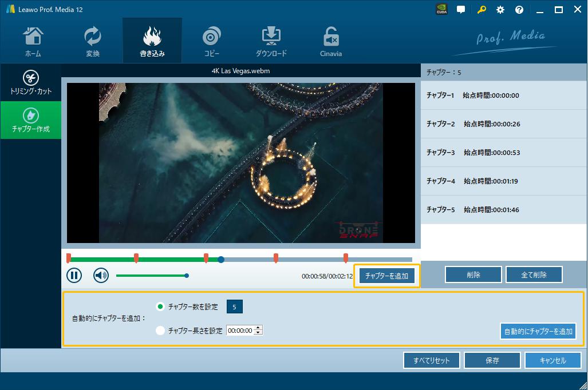This screenshot has width=588, height=390.
Task: Click the チャプターを追加 button
Action: tap(386, 276)
